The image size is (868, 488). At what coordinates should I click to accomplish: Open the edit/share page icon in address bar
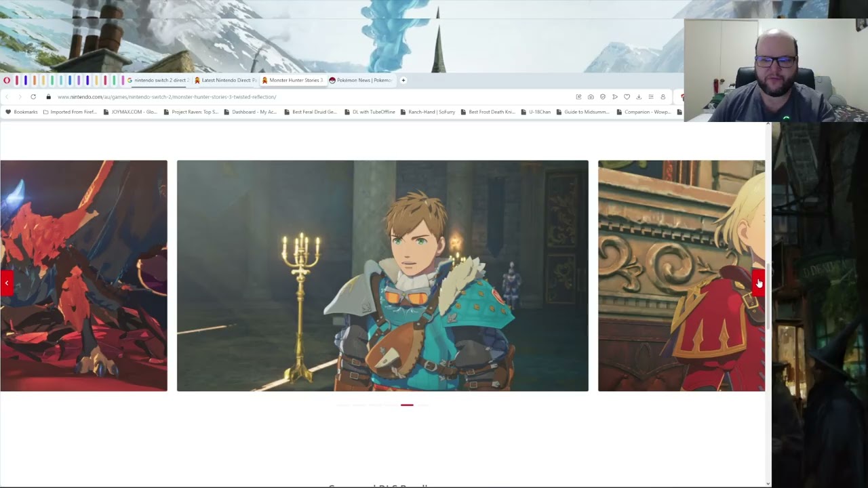coord(578,97)
